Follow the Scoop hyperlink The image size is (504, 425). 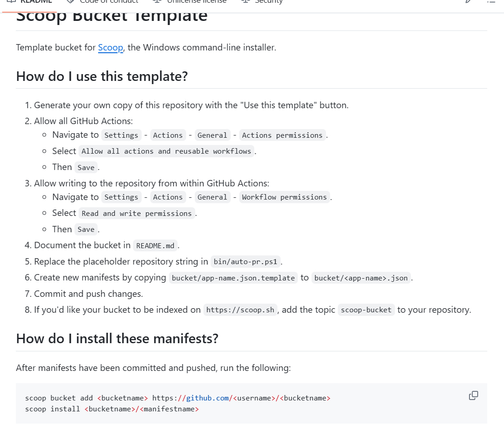pyautogui.click(x=110, y=47)
